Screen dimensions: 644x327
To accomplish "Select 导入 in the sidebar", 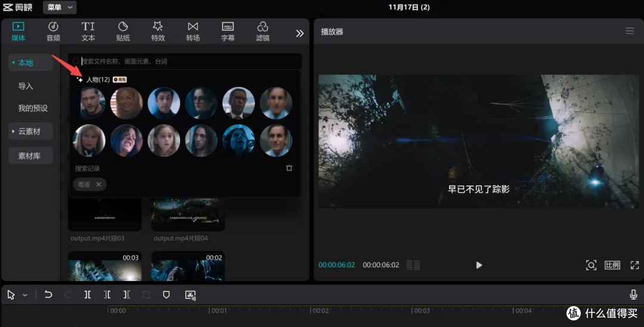I will click(26, 86).
